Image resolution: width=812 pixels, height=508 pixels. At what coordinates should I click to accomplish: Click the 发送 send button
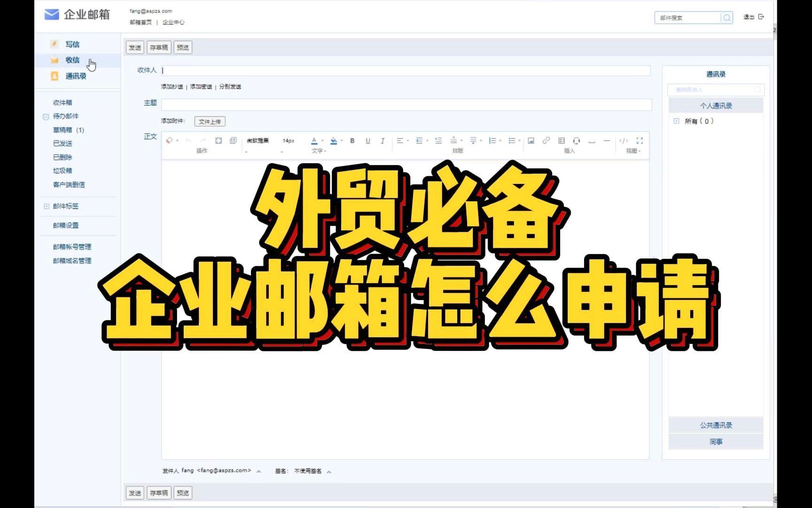click(x=134, y=47)
